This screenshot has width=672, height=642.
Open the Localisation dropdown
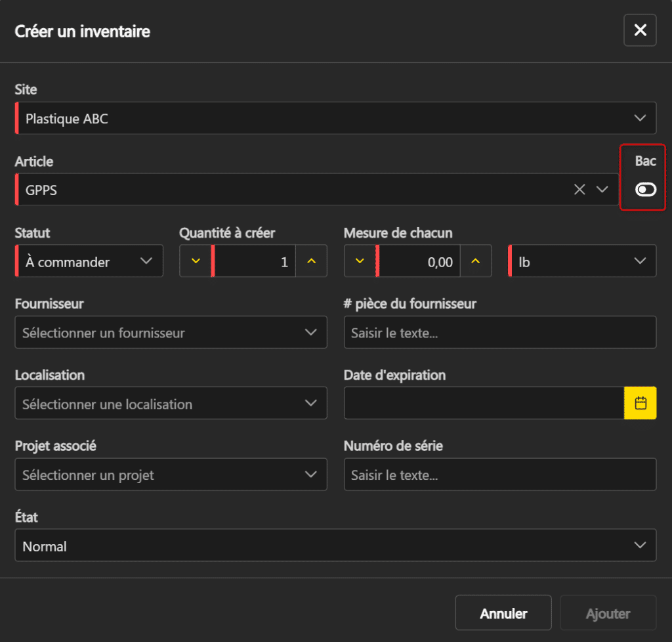tap(171, 404)
